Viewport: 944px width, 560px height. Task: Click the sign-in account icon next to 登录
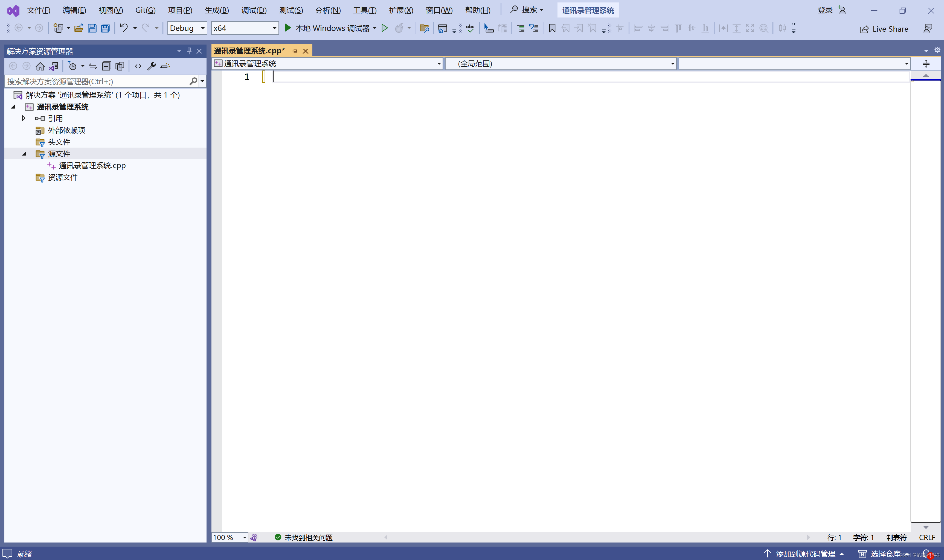click(x=842, y=10)
